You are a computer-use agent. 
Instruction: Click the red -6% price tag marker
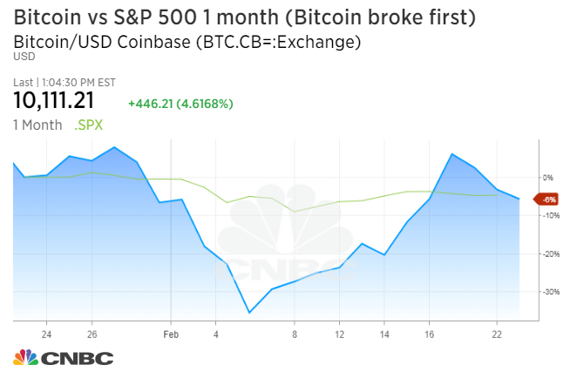coord(547,199)
